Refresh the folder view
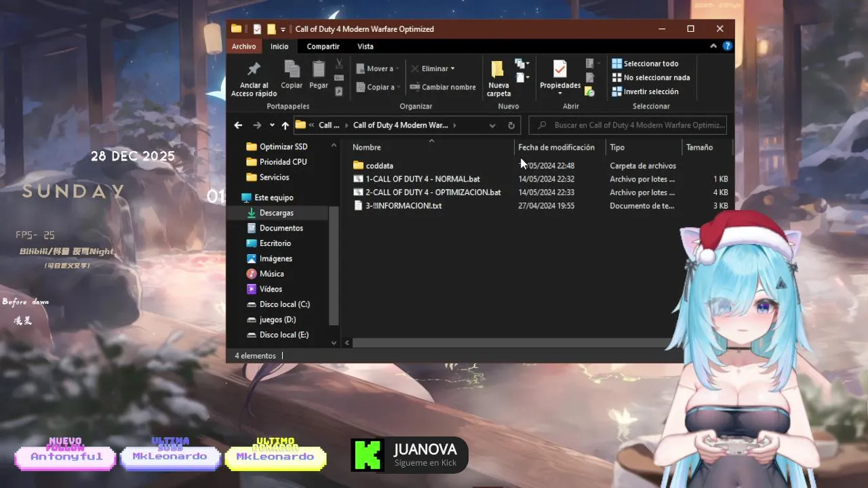 [511, 125]
